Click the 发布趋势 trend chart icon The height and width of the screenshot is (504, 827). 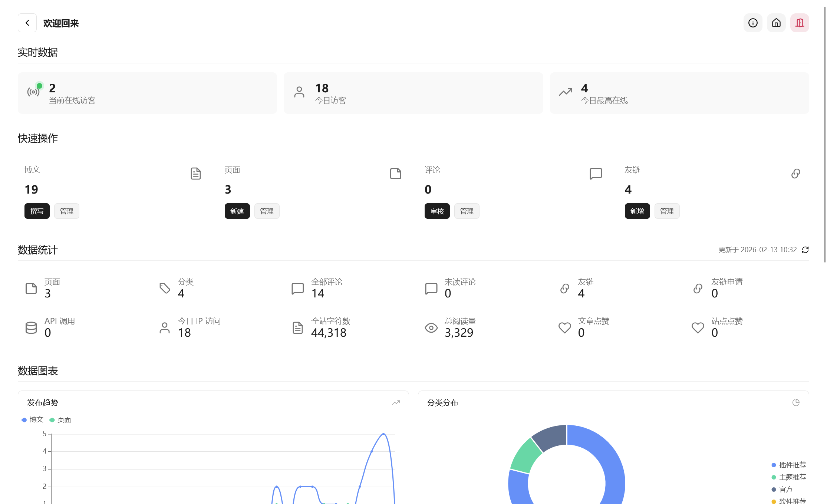click(396, 403)
